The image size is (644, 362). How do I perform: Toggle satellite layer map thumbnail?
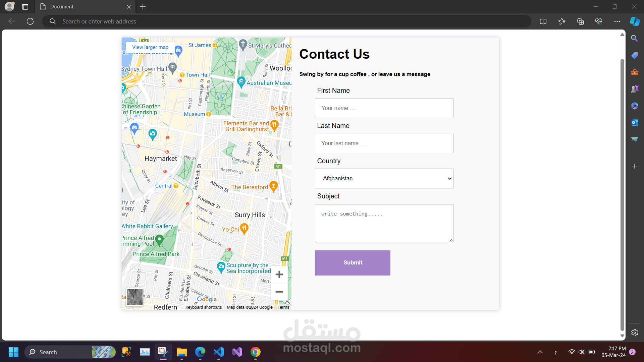[x=135, y=297]
